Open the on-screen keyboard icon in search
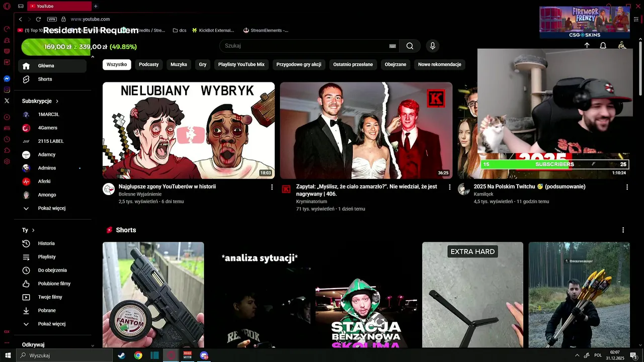 (392, 46)
